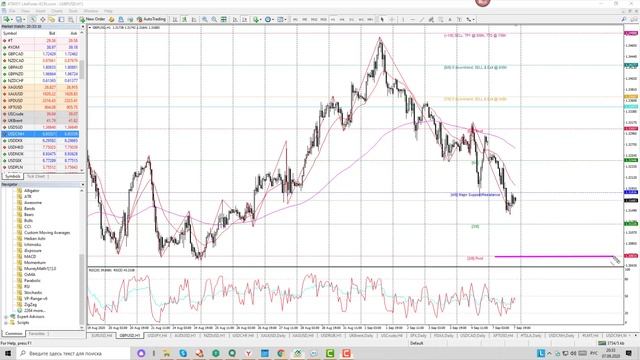Select the trendline drawing tool
The height and width of the screenshot is (360, 640).
pyautogui.click(x=422, y=19)
